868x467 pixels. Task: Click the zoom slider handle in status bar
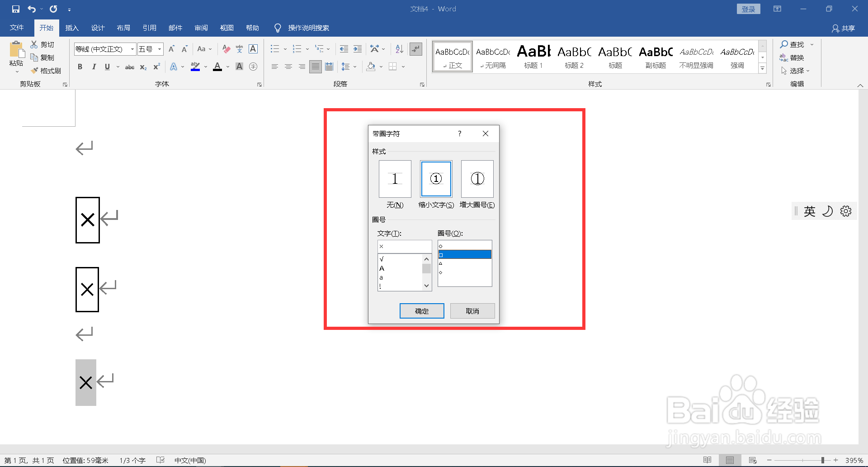click(x=823, y=460)
